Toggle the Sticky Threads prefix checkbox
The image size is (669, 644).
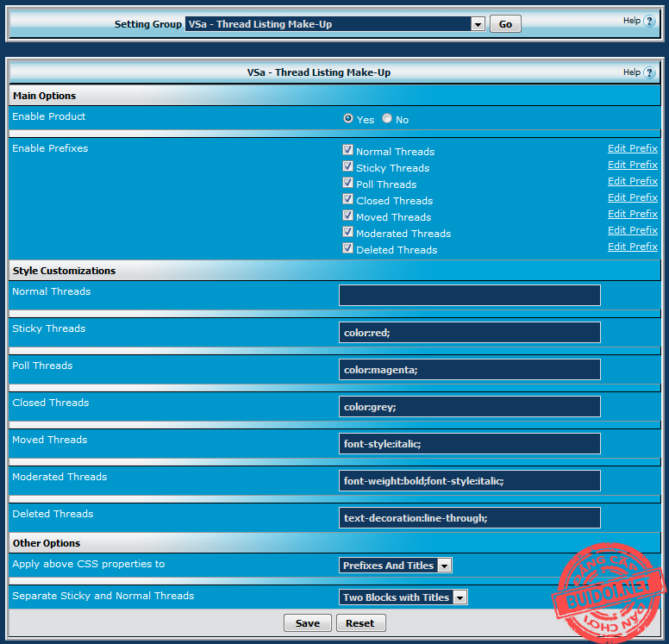coord(348,166)
